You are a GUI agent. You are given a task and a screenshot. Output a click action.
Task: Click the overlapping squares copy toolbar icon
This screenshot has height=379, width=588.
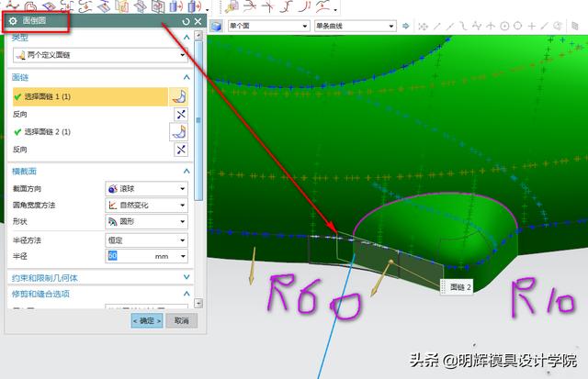tap(158, 6)
